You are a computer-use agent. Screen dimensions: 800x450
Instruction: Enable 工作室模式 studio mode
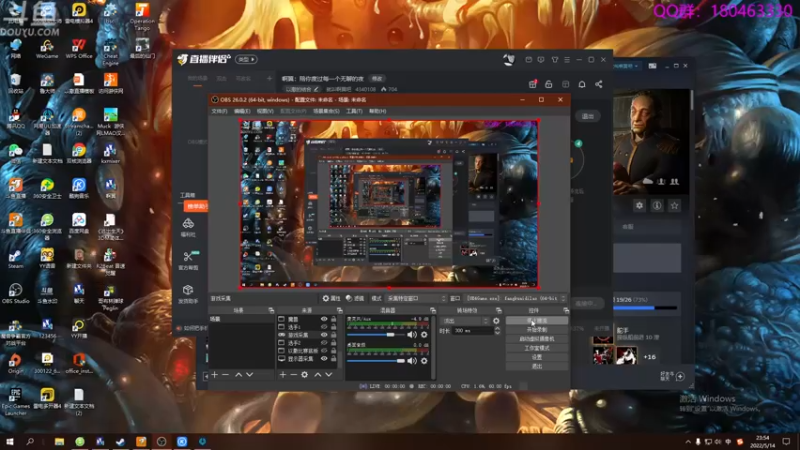coord(537,348)
